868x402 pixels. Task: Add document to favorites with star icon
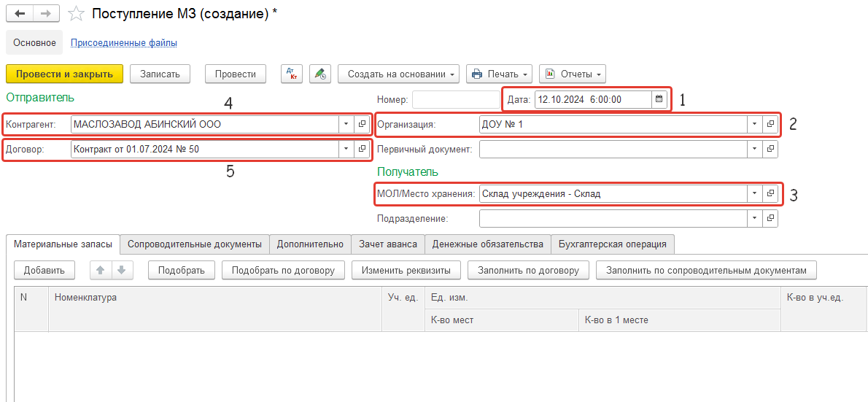point(74,14)
